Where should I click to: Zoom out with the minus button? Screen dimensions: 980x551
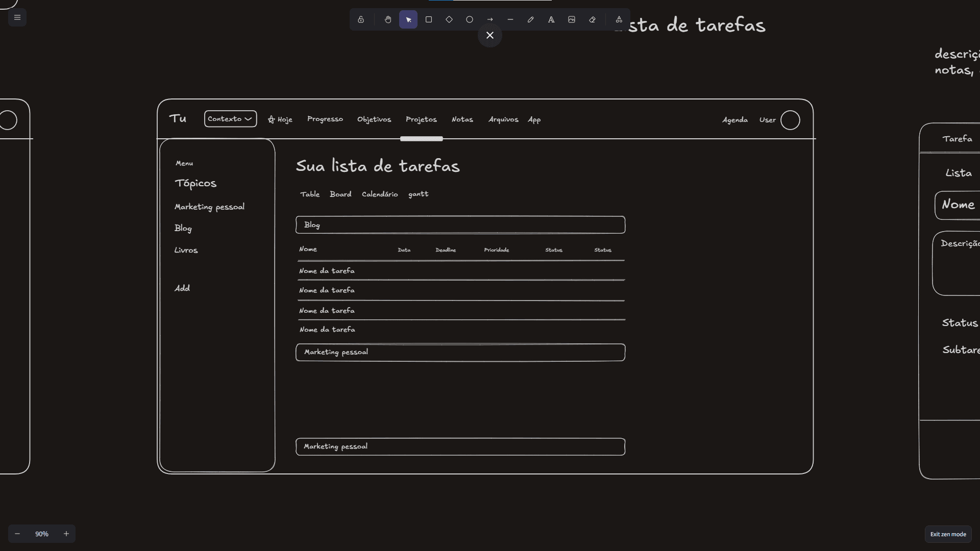(17, 534)
